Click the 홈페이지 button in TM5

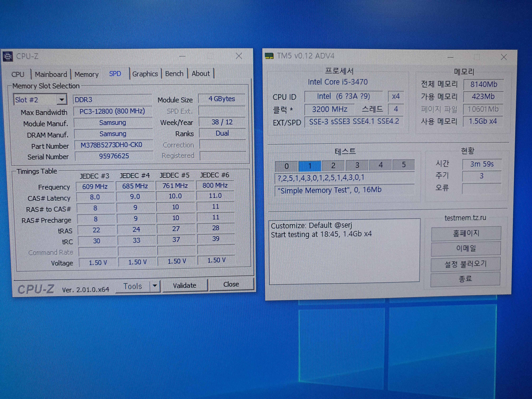coord(466,233)
